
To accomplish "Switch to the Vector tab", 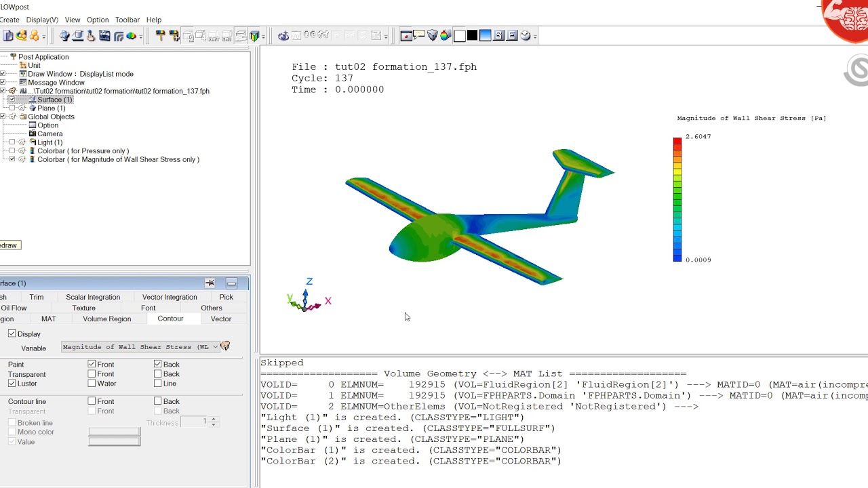I will (x=221, y=319).
